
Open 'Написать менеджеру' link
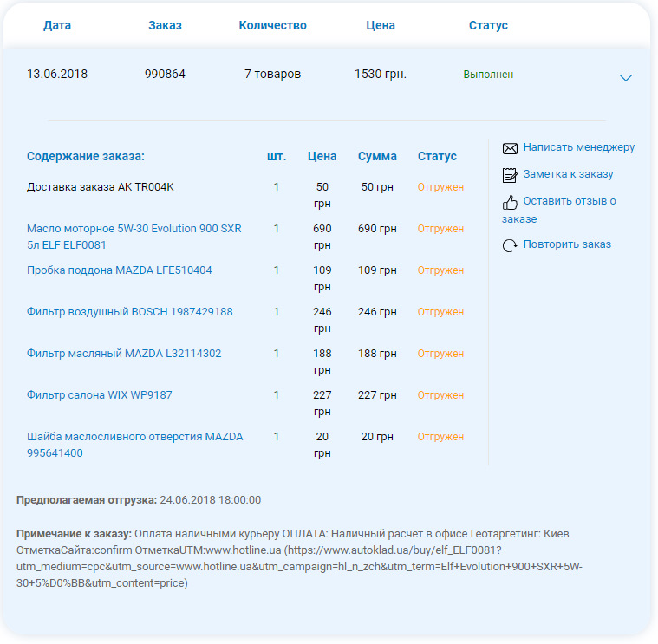pos(579,147)
